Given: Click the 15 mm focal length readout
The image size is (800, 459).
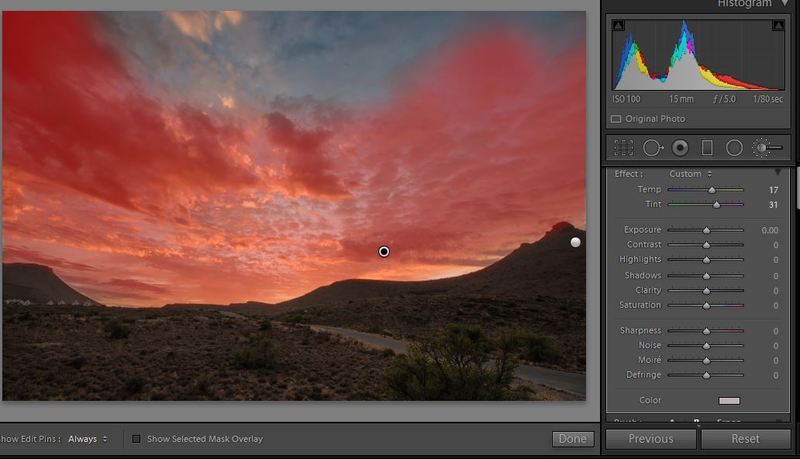Looking at the screenshot, I should (681, 99).
